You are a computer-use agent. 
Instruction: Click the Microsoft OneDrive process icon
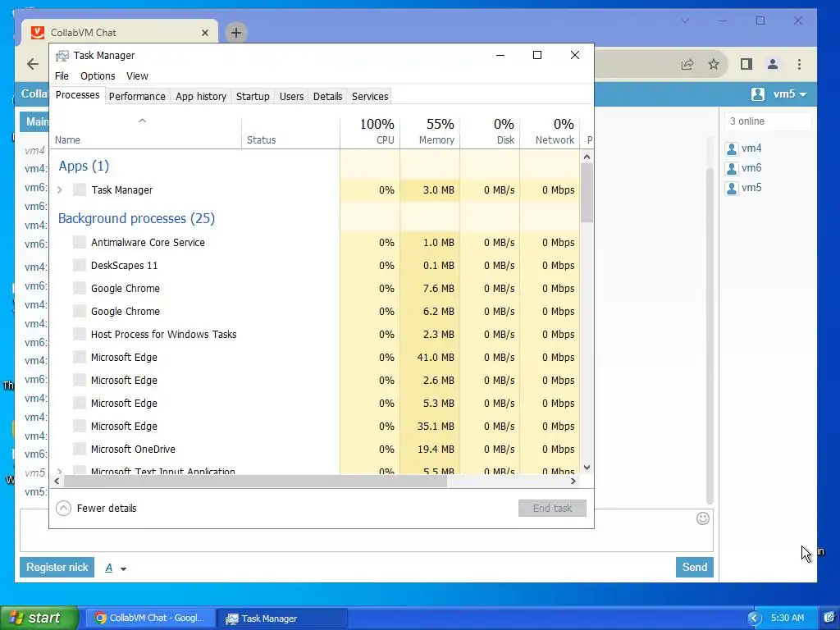point(80,449)
